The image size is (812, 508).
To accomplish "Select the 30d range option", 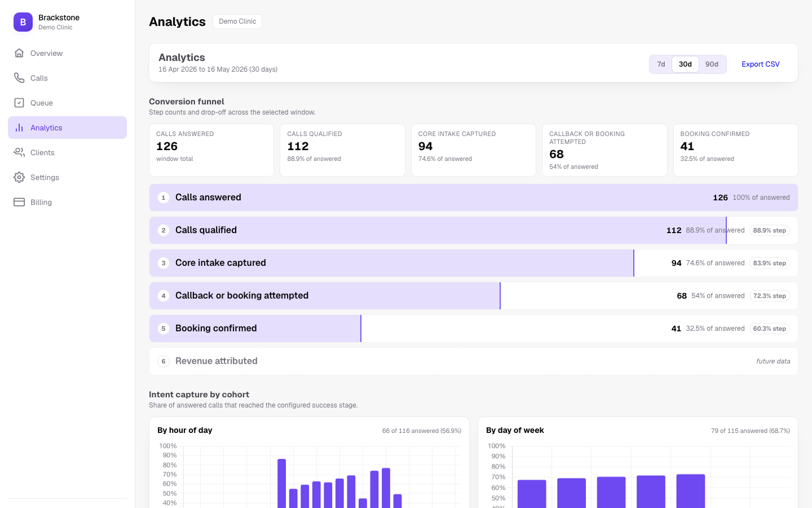I will pyautogui.click(x=685, y=64).
